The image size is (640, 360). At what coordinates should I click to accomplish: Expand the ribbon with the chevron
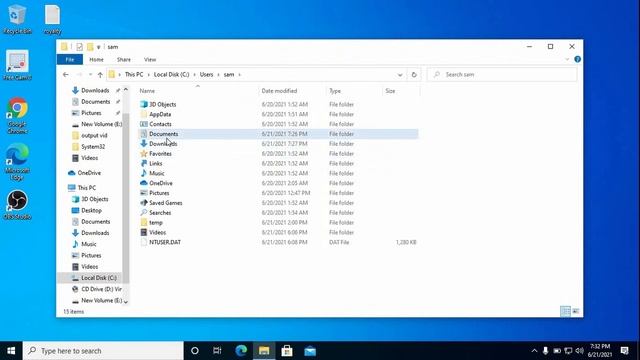[567, 60]
